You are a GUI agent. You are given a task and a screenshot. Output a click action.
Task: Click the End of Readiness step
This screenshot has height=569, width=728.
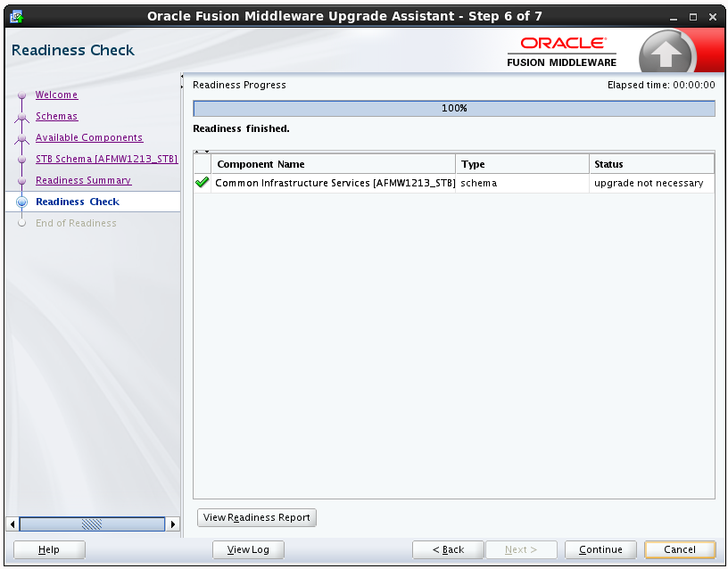(76, 223)
